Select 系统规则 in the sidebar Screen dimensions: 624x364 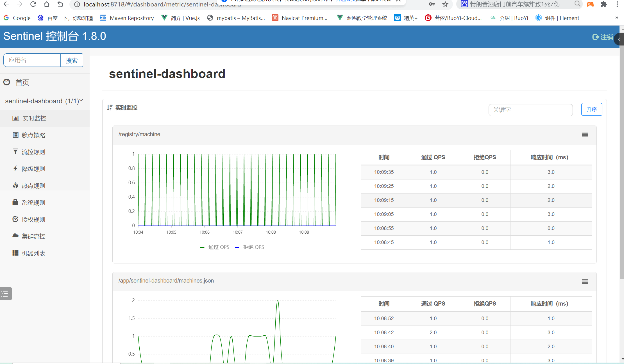(45, 203)
